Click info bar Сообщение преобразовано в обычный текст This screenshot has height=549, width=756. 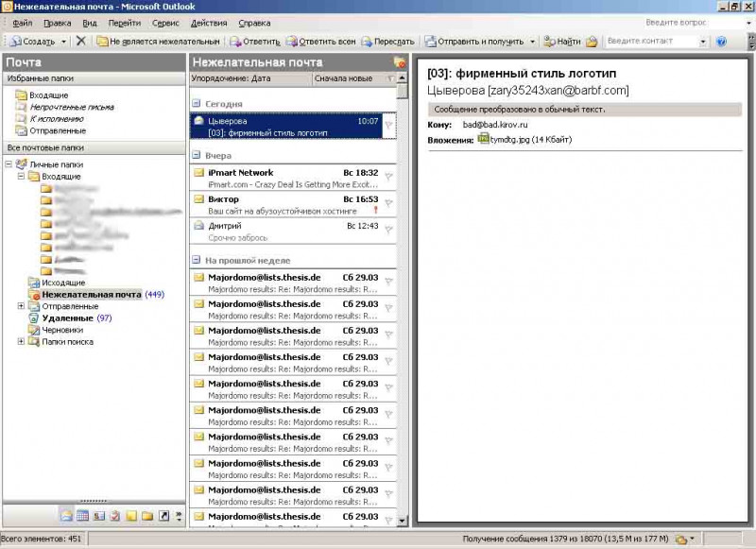point(585,110)
